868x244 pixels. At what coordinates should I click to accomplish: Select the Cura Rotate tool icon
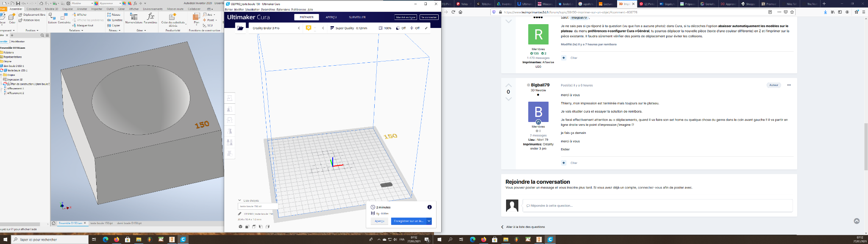[x=230, y=120]
